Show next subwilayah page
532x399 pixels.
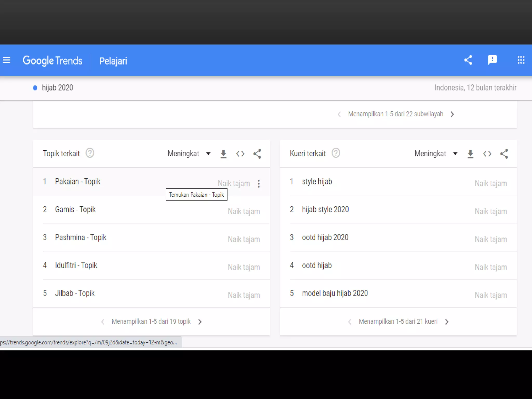[452, 114]
